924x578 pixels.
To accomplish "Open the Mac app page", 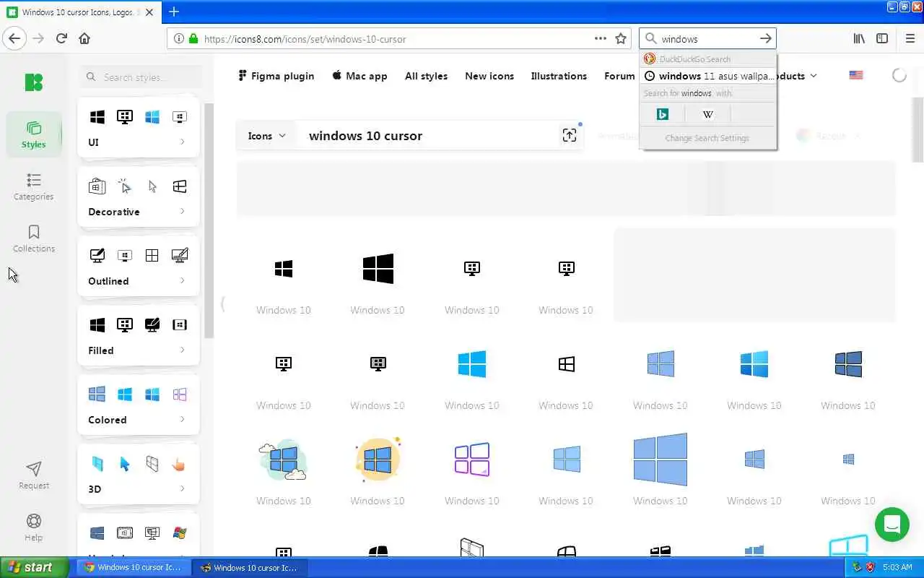I will coord(359,76).
